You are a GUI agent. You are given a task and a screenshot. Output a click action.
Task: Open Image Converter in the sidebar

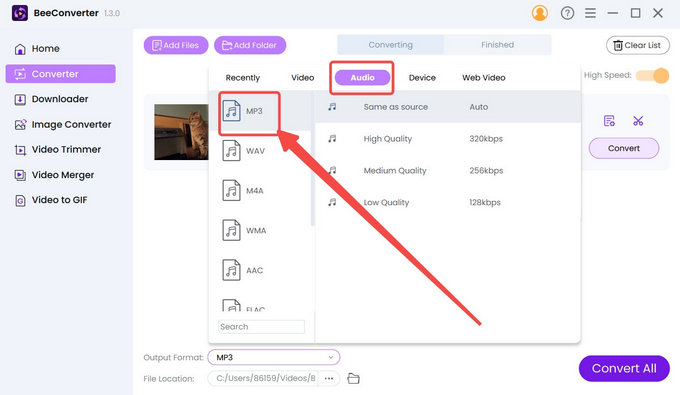click(63, 124)
